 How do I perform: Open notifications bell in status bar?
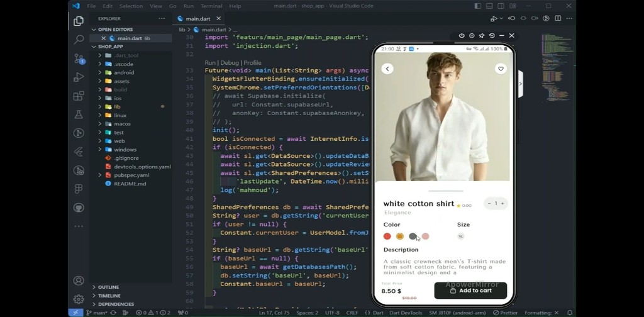(x=570, y=313)
